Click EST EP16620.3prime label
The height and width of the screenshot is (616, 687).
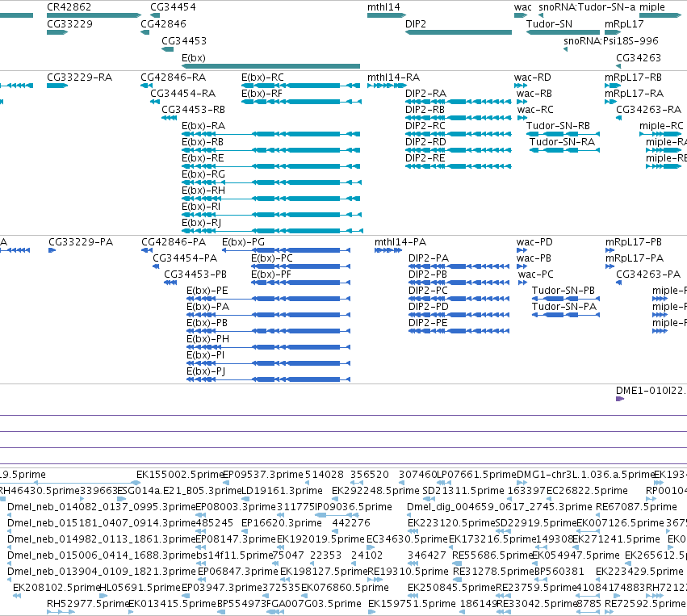pyautogui.click(x=281, y=523)
